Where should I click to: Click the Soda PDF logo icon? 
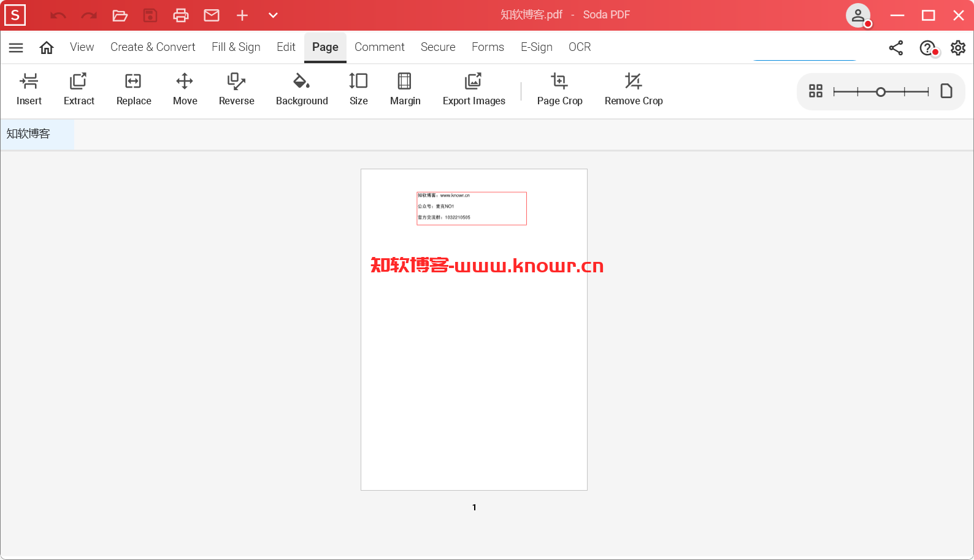pos(15,15)
